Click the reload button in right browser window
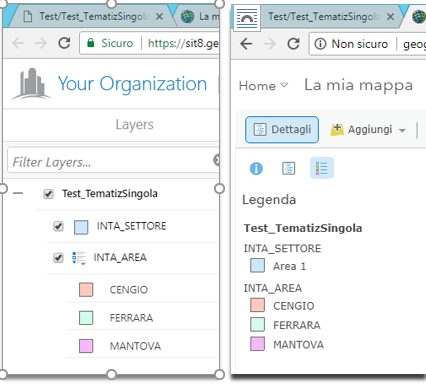426x384 pixels. tap(293, 44)
